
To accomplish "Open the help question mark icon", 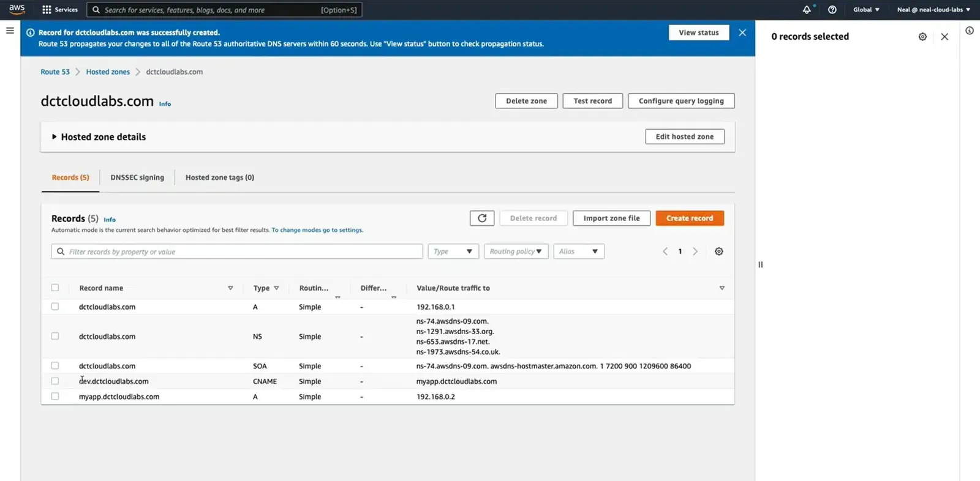I will (832, 10).
